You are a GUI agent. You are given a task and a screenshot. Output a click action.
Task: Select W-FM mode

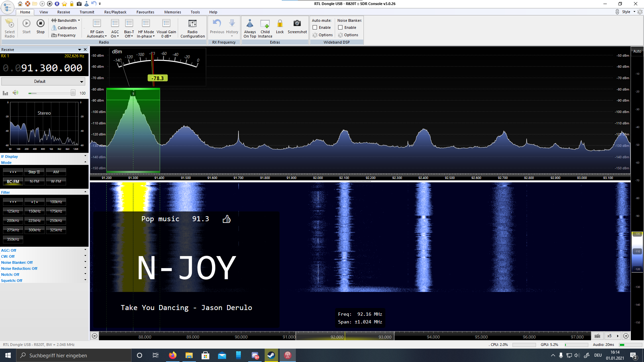click(x=56, y=181)
